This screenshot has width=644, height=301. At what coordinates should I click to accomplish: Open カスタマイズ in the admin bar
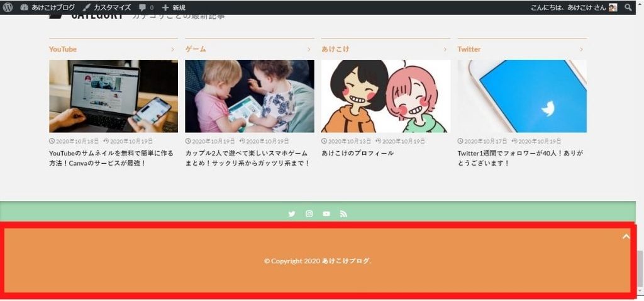(x=107, y=8)
